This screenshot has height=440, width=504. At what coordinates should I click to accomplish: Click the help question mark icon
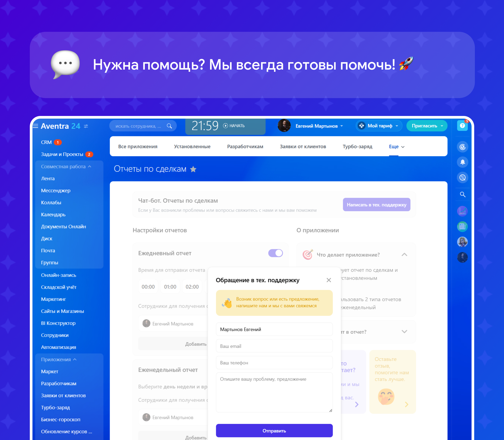tap(462, 126)
